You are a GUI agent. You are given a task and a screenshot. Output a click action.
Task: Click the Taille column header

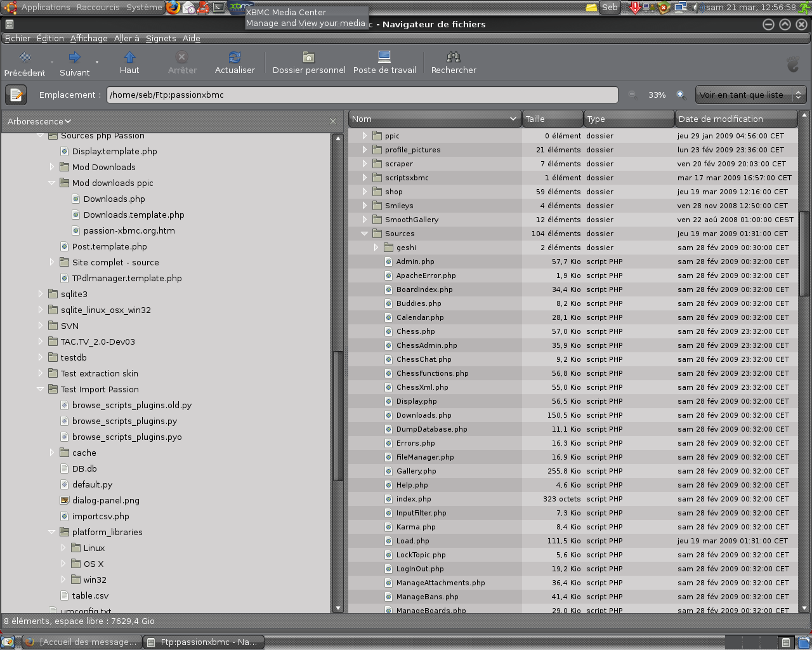click(552, 119)
